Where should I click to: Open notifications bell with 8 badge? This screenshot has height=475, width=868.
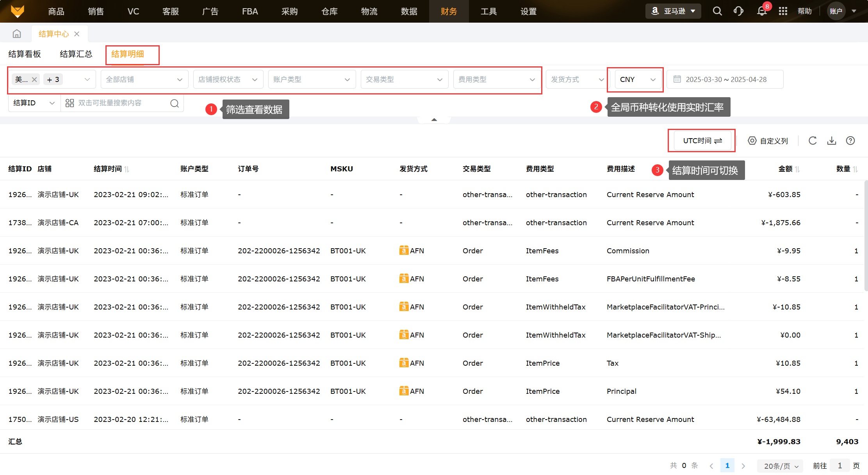761,11
